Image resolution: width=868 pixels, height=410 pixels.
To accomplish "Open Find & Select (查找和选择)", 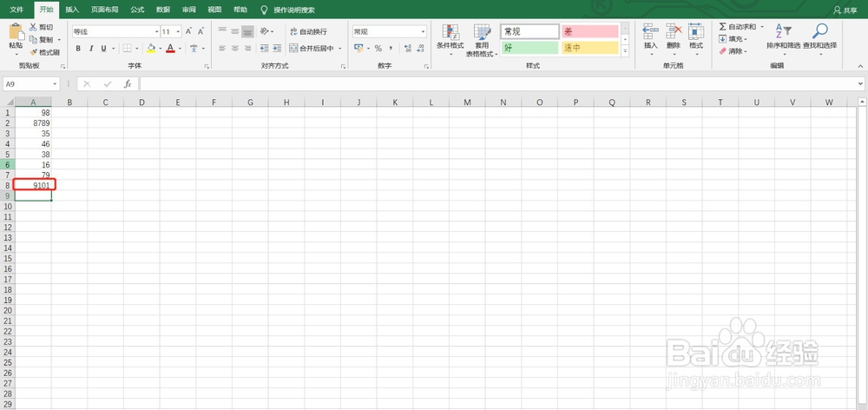I will [x=820, y=39].
